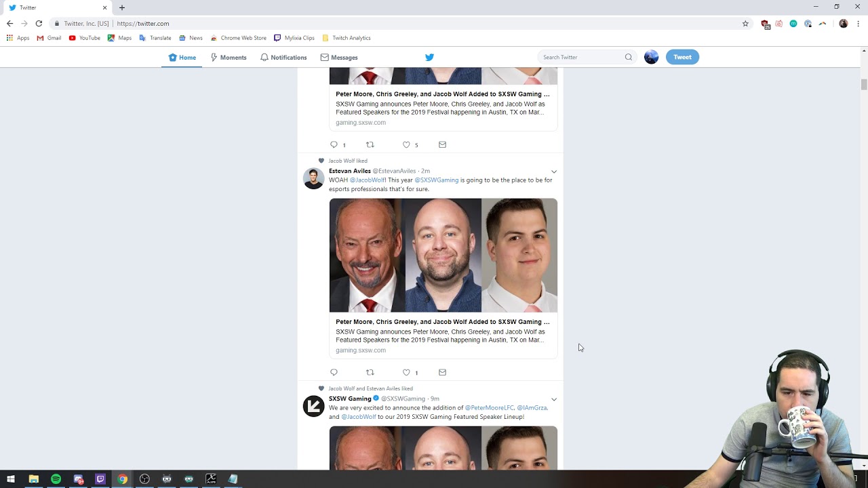Open the Home tab
This screenshot has width=868, height=488.
(182, 58)
